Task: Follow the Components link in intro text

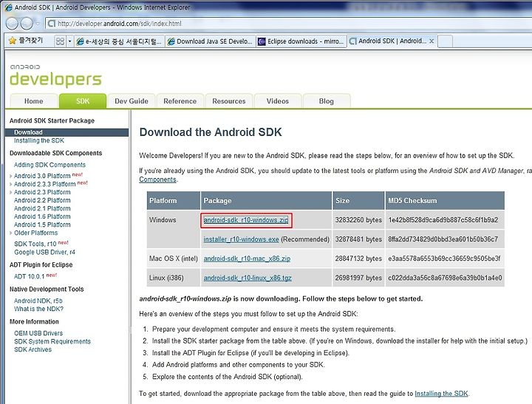Action: pos(158,179)
